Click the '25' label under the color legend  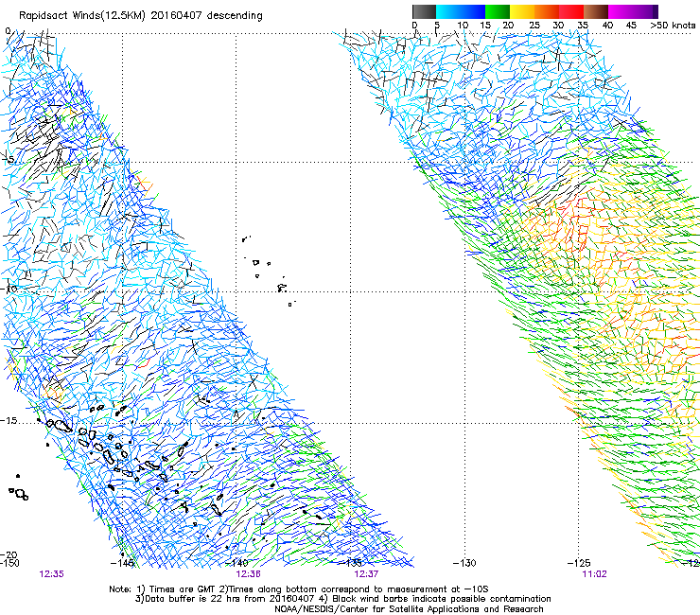534,26
